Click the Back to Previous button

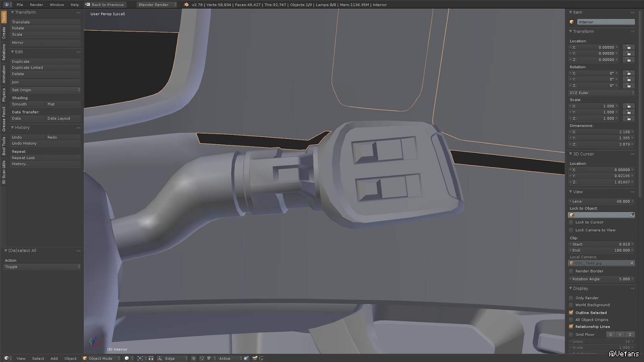(x=105, y=5)
